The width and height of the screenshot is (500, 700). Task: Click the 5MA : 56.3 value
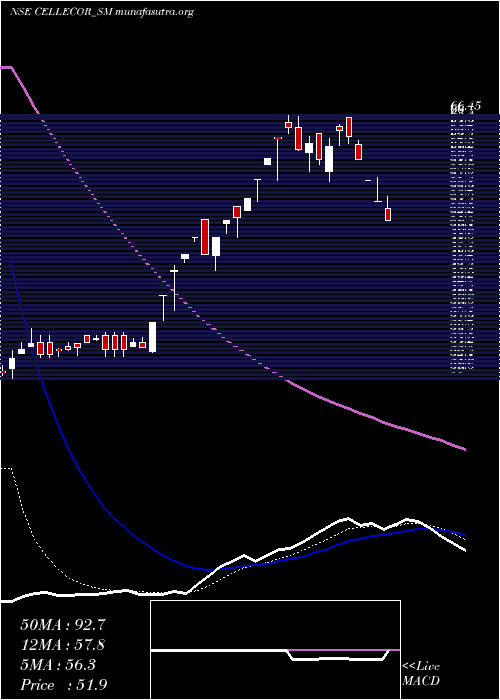point(58,665)
